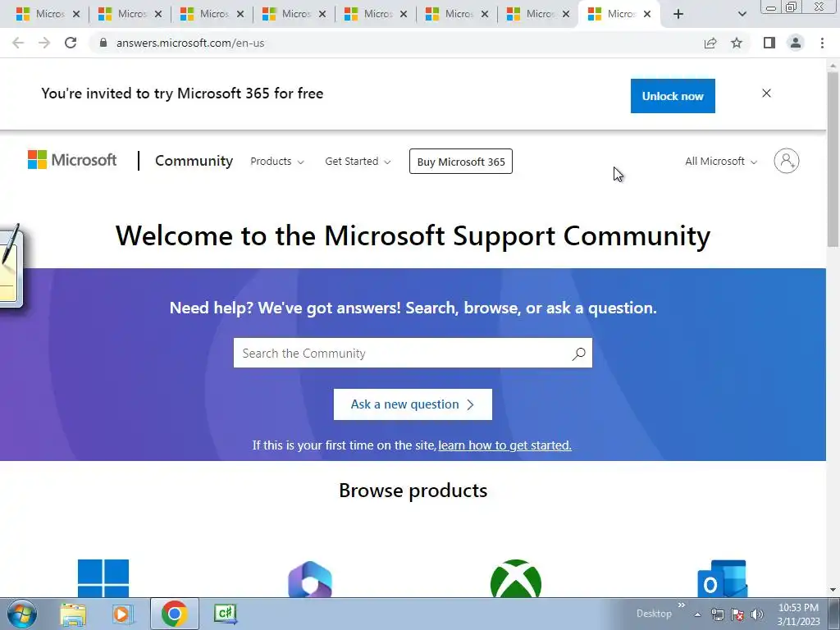Screen dimensions: 840x630
Task: Click the search magnifier icon in Community search
Action: 578,354
